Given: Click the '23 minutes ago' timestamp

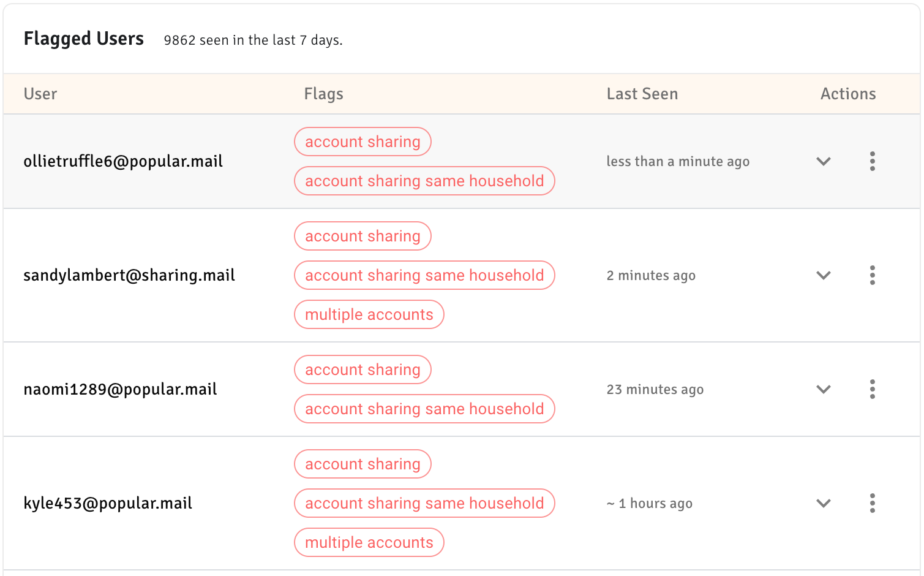Looking at the screenshot, I should point(655,389).
